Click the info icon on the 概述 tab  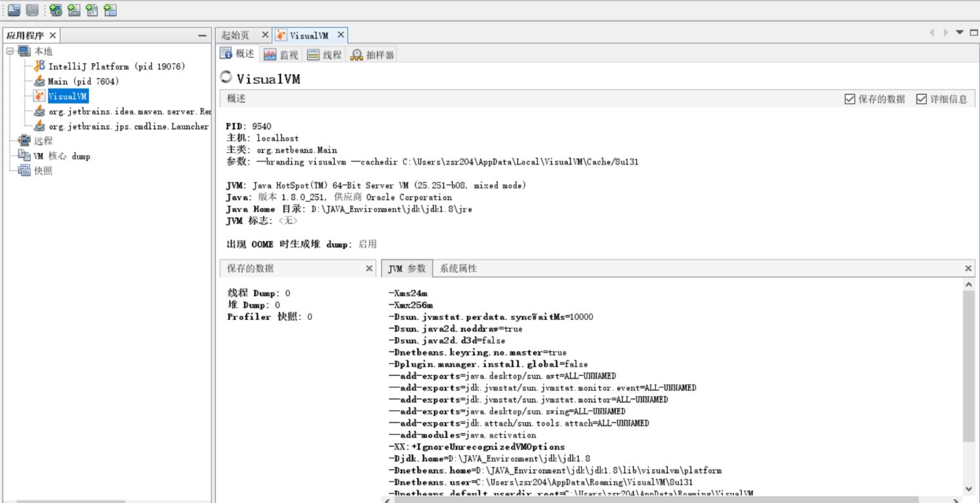point(226,54)
